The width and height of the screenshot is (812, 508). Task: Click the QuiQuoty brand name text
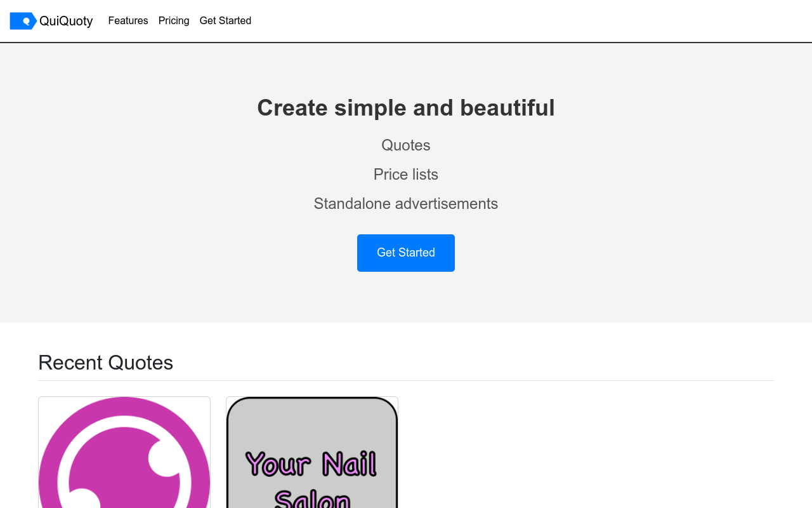coord(66,21)
